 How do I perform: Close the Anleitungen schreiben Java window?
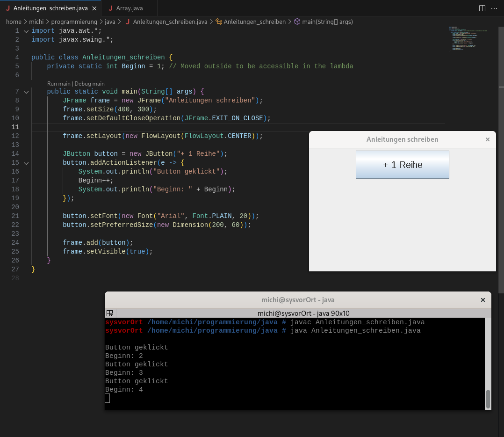click(x=488, y=139)
